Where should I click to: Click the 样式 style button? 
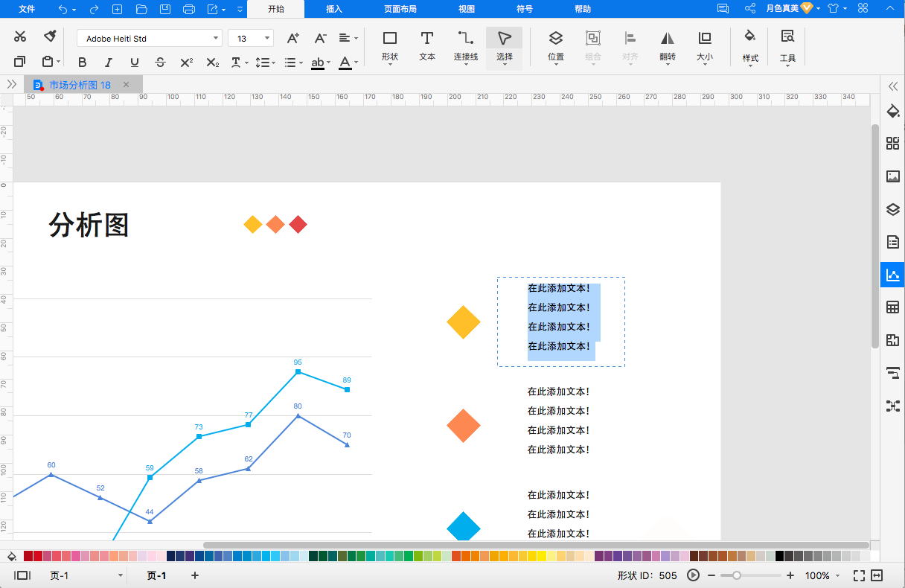point(750,46)
